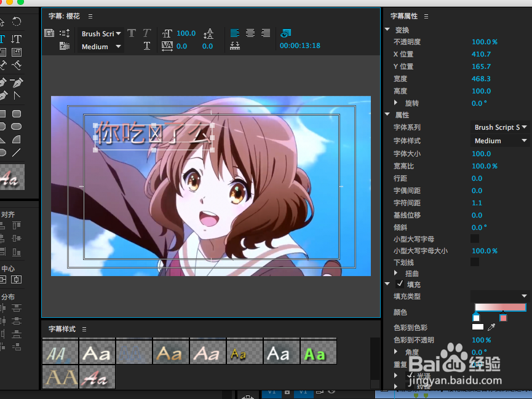Viewport: 532px width, 399px height.
Task: Select the pink gradient color stop
Action: pos(503,318)
